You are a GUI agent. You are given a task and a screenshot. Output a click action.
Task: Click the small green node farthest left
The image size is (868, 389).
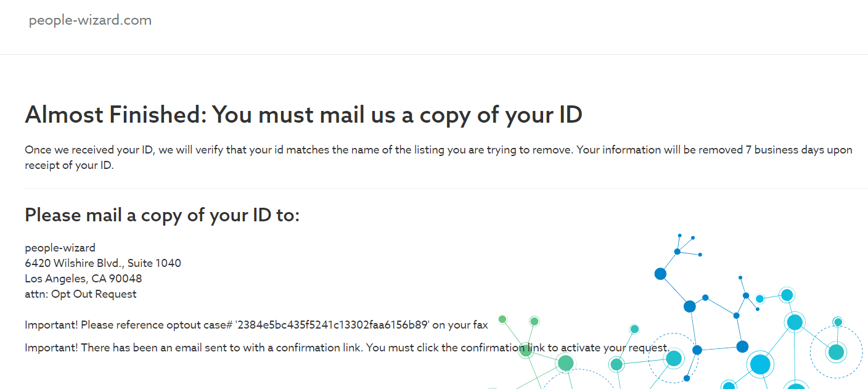[502, 319]
